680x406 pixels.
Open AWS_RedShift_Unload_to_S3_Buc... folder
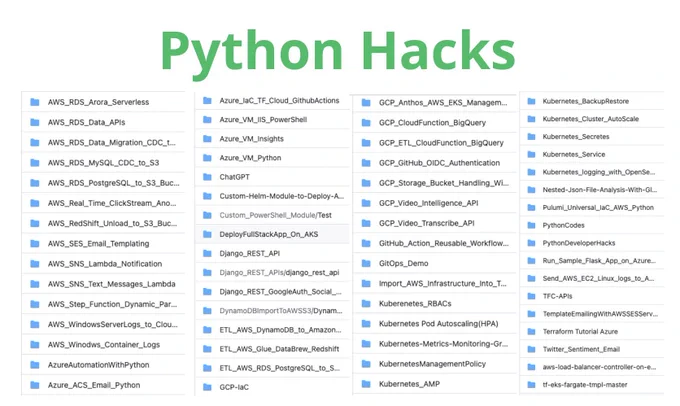point(112,223)
